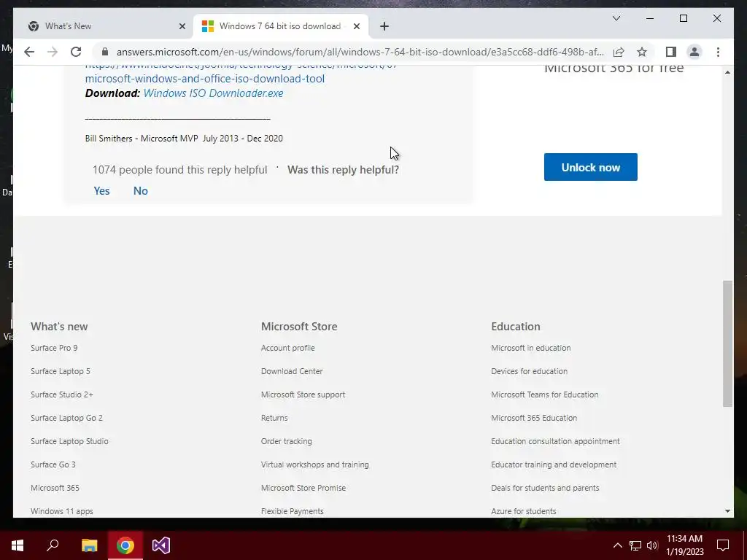The height and width of the screenshot is (560, 747).
Task: Open the Download Center link
Action: click(292, 371)
